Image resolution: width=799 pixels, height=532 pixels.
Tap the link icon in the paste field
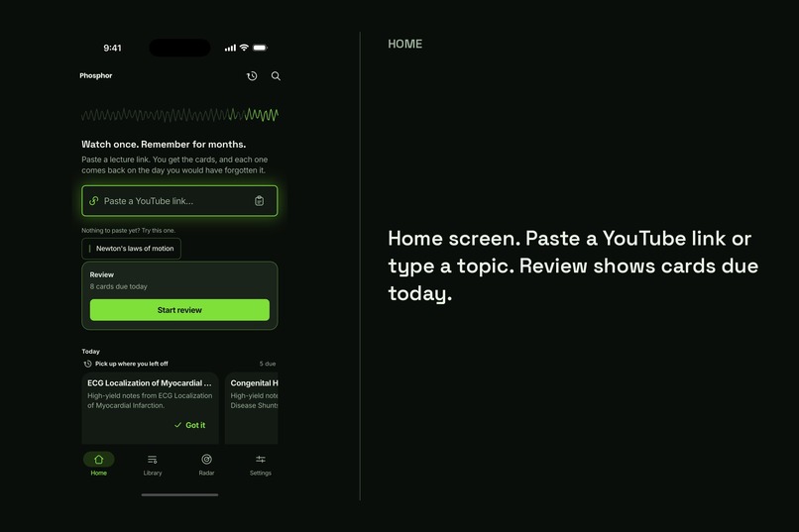coord(94,200)
